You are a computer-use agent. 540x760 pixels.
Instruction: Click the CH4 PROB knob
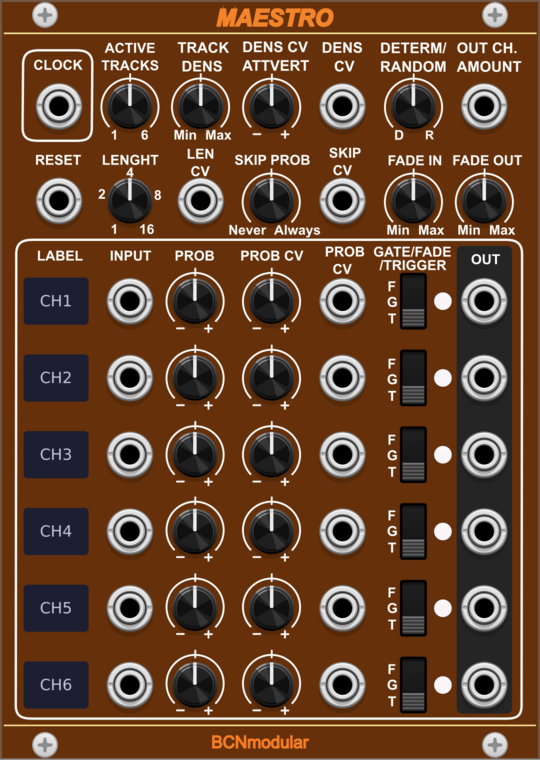click(x=195, y=531)
